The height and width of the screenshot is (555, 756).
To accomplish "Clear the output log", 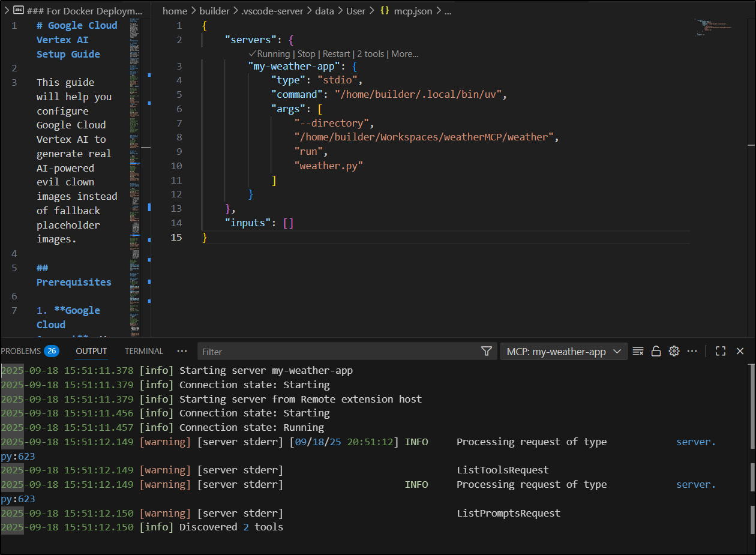I will (638, 352).
